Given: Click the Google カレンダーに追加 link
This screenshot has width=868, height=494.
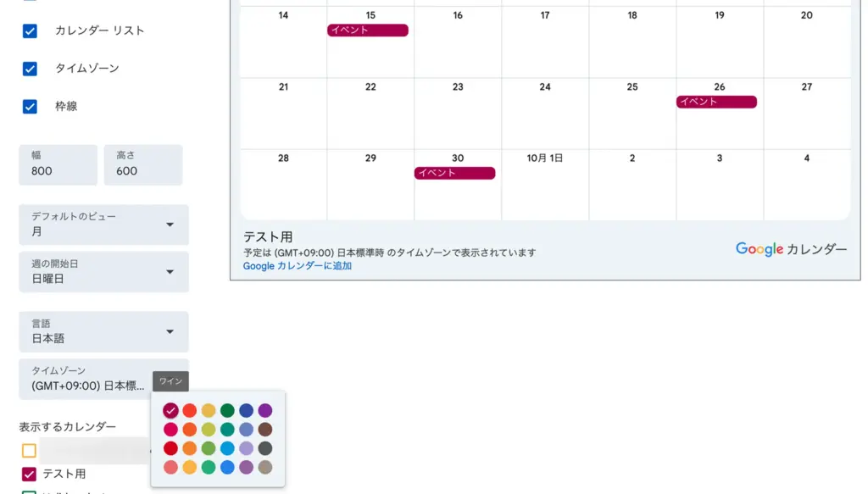Looking at the screenshot, I should tap(298, 266).
